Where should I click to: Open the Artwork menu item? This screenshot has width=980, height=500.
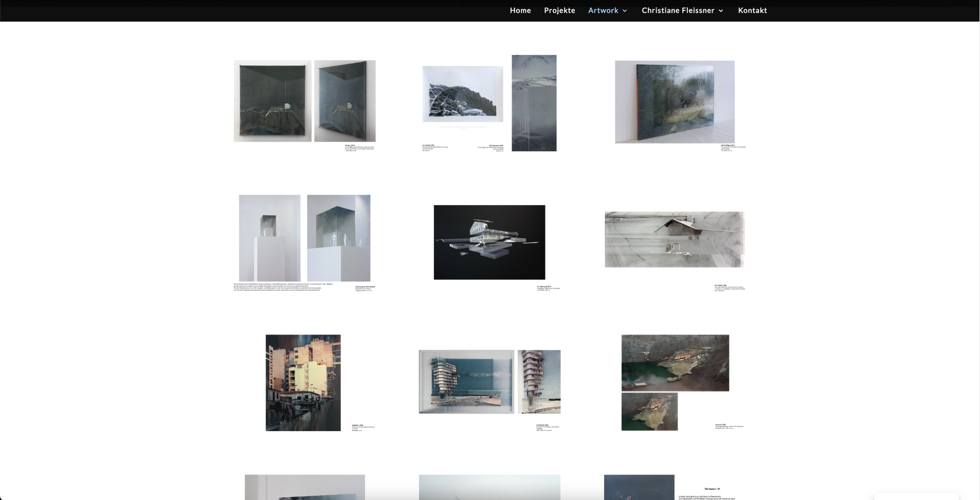tap(603, 10)
